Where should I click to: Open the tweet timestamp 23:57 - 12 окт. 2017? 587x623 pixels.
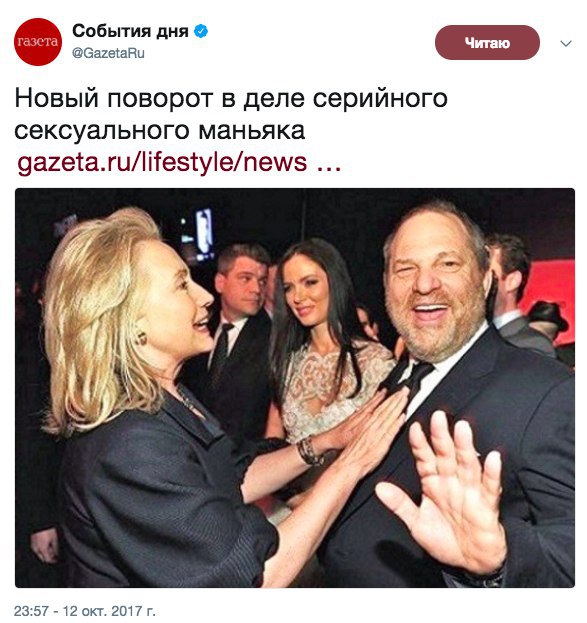85,610
